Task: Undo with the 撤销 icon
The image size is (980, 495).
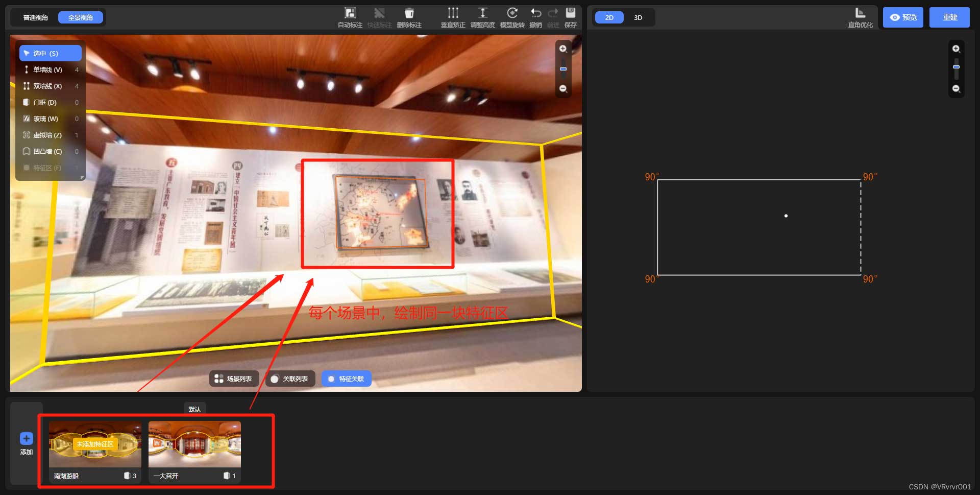Action: coord(536,13)
